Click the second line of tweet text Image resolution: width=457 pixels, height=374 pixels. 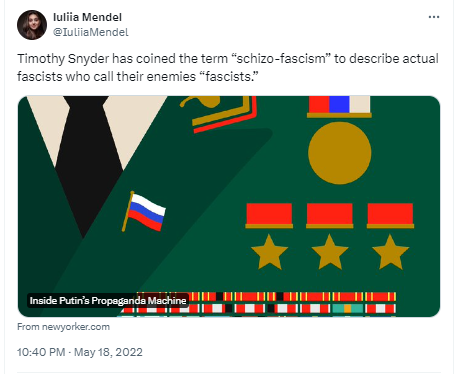click(x=138, y=76)
